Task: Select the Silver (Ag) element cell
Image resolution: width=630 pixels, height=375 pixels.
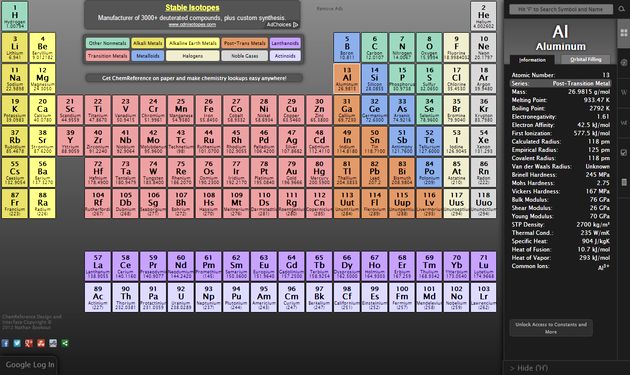Action: click(291, 141)
